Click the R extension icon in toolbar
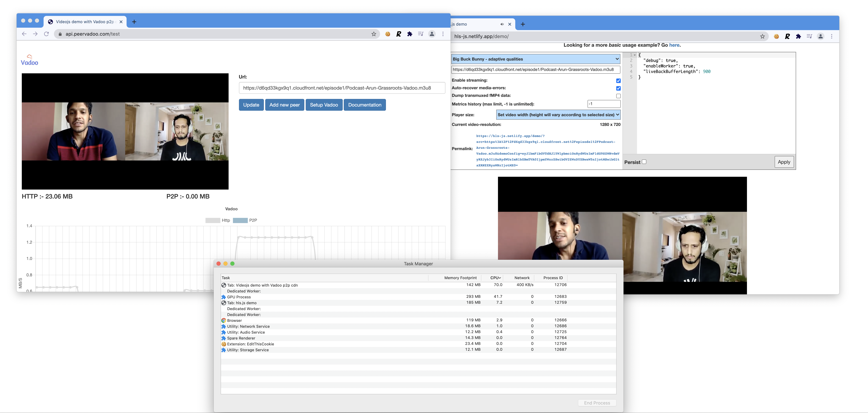 click(x=399, y=34)
